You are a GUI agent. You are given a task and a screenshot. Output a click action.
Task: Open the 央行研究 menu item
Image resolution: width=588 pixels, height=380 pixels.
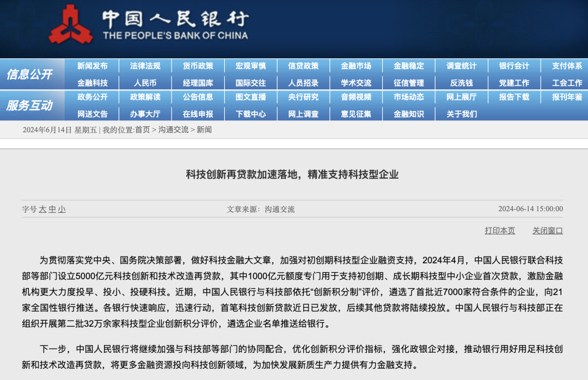(304, 98)
